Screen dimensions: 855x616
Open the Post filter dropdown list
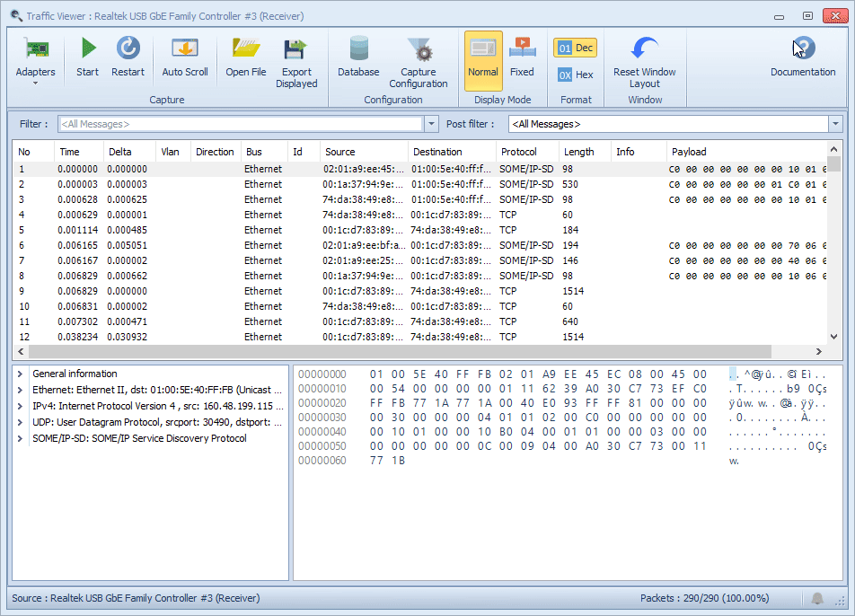835,124
